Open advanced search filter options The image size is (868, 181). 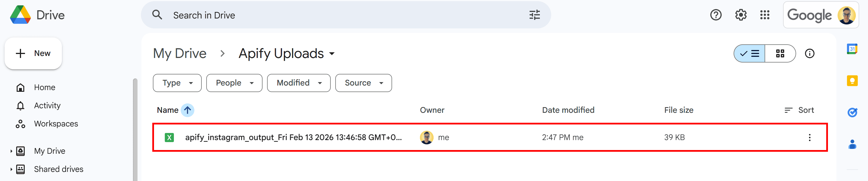534,15
